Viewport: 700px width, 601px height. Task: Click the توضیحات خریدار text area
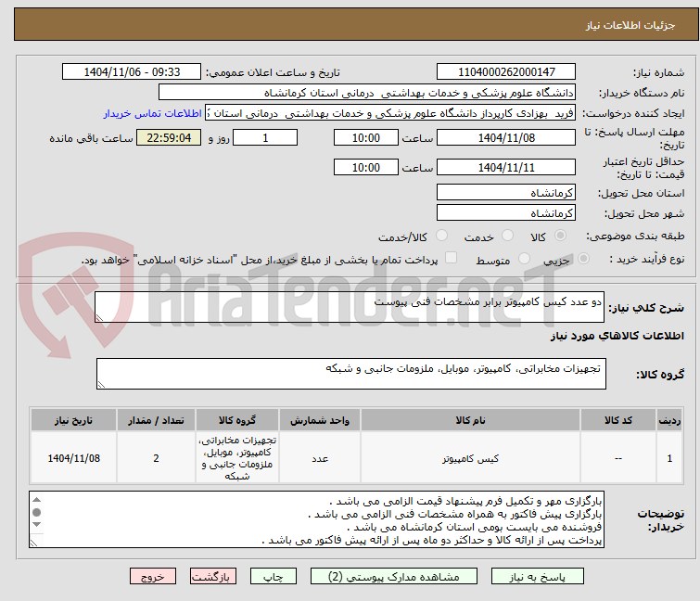point(316,519)
